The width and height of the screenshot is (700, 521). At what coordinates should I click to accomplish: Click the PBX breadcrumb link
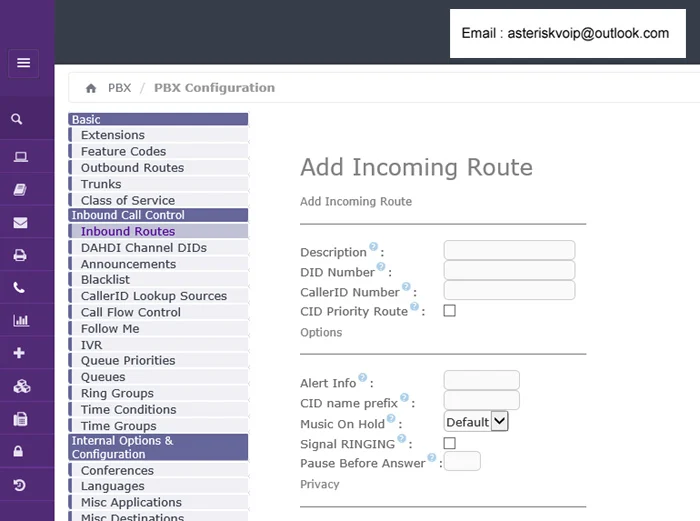120,88
